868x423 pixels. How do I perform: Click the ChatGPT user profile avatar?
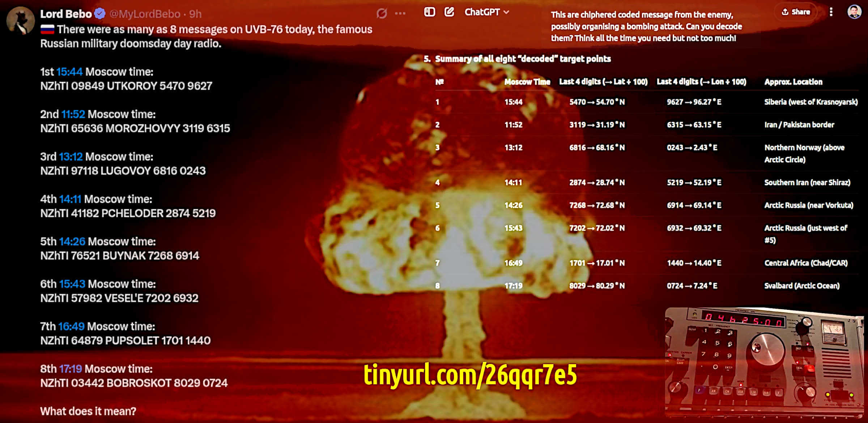click(854, 12)
